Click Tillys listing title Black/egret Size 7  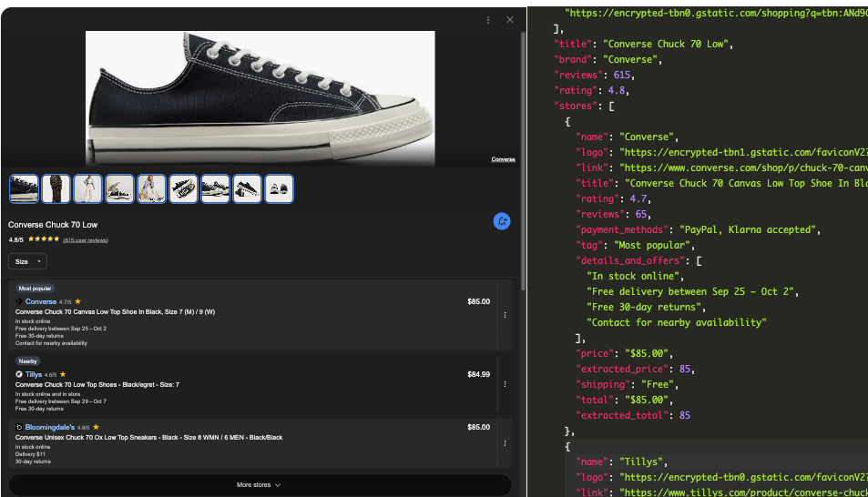pyautogui.click(x=97, y=385)
